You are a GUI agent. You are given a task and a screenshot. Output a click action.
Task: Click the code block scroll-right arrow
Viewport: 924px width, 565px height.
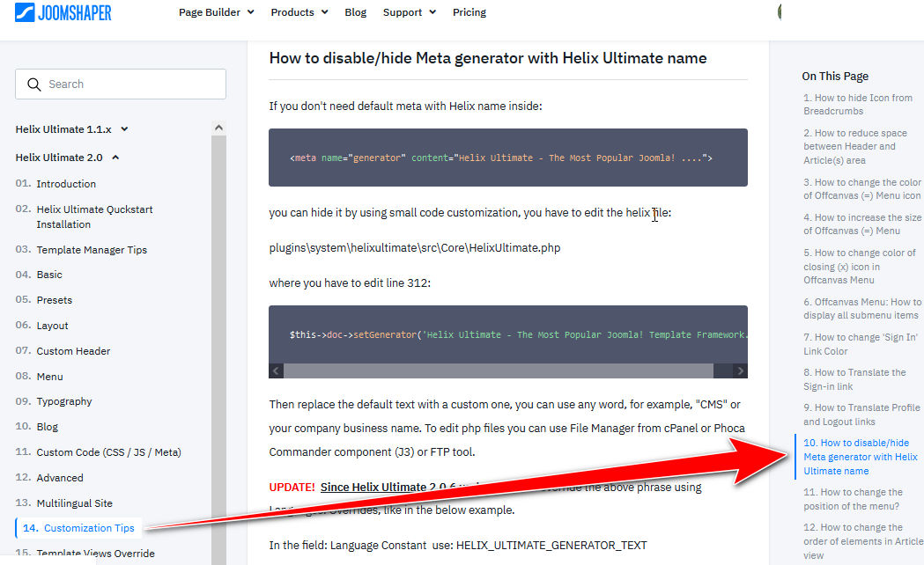tap(740, 371)
